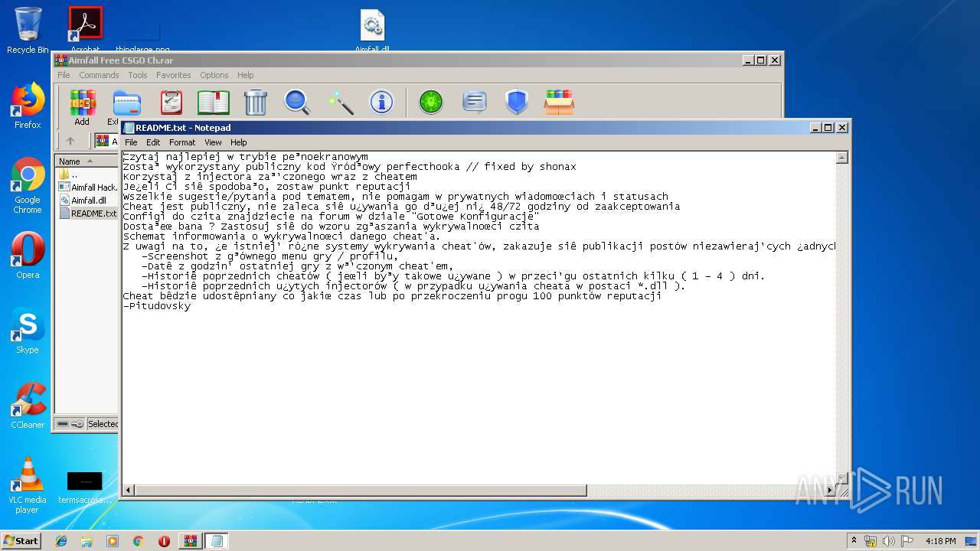Switch to WinRAR taskbar button
Viewport: 980px width, 551px height.
tap(190, 541)
